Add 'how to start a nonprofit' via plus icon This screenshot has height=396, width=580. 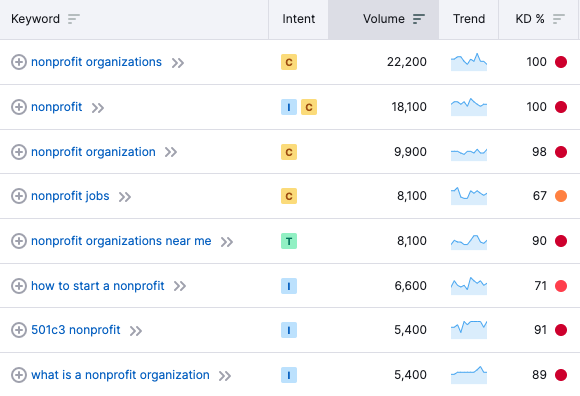[18, 286]
